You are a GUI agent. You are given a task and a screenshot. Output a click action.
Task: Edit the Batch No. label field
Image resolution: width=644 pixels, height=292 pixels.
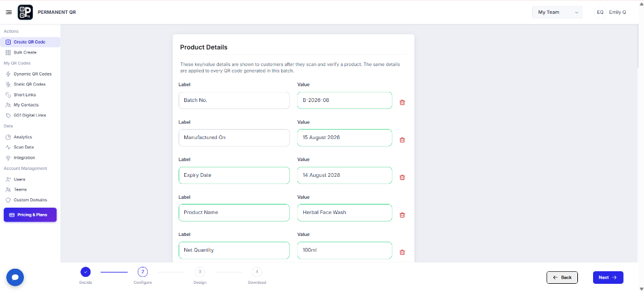click(x=234, y=100)
